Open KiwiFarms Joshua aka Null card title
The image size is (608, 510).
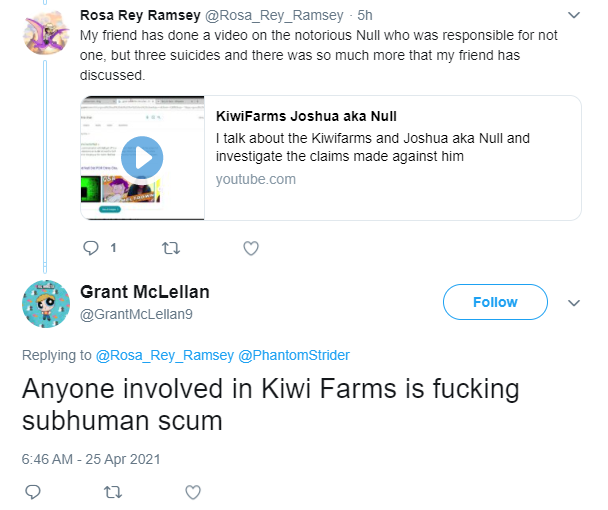click(306, 116)
